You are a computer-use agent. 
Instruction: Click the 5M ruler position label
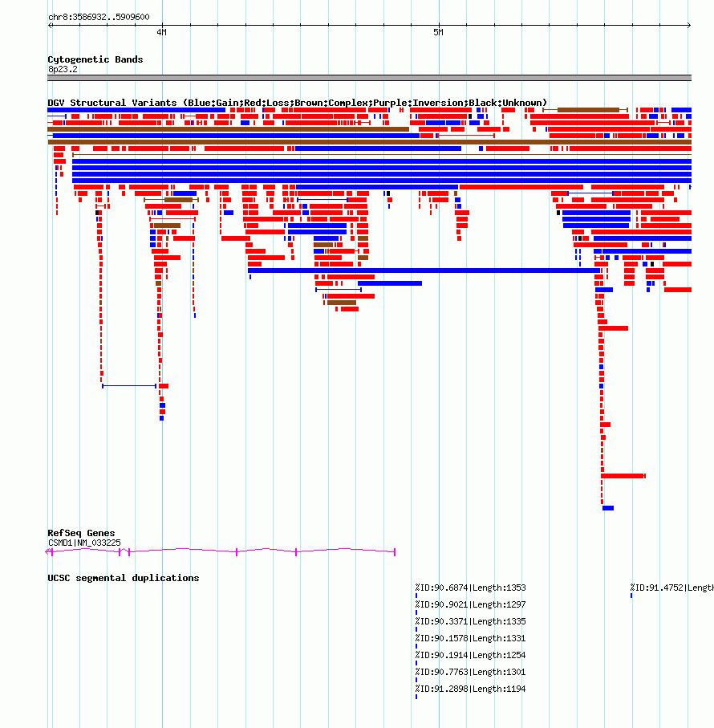point(438,32)
